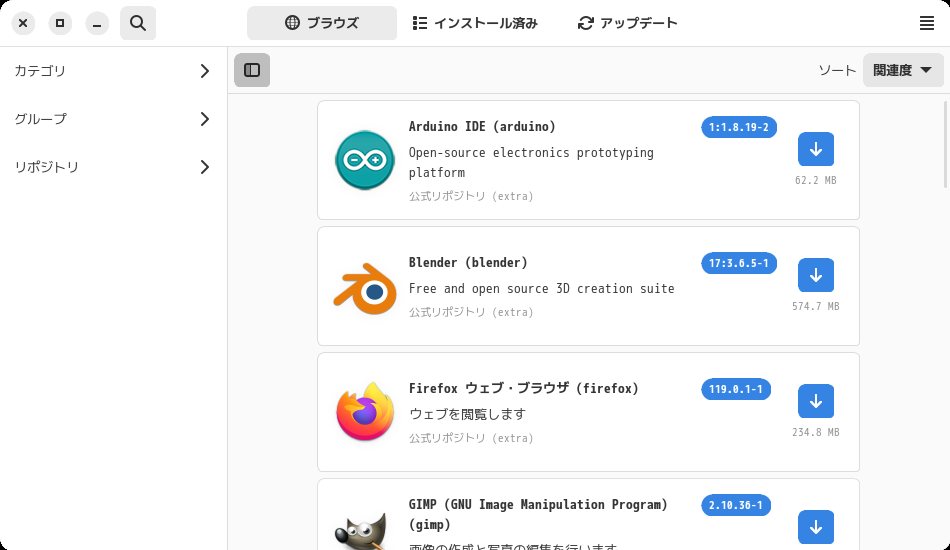The width and height of the screenshot is (950, 550).
Task: Click GIMP version badge 2.10.36-1
Action: pos(736,505)
